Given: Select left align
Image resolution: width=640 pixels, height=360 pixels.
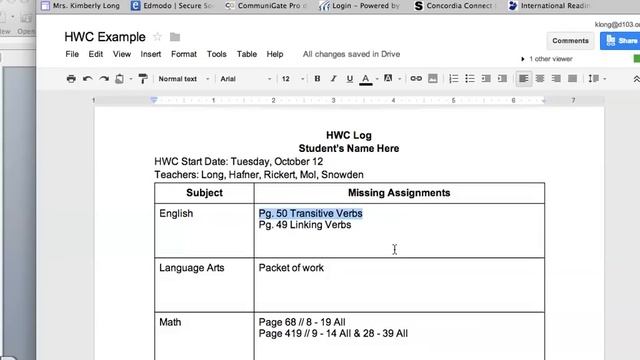Looking at the screenshot, I should [524, 78].
